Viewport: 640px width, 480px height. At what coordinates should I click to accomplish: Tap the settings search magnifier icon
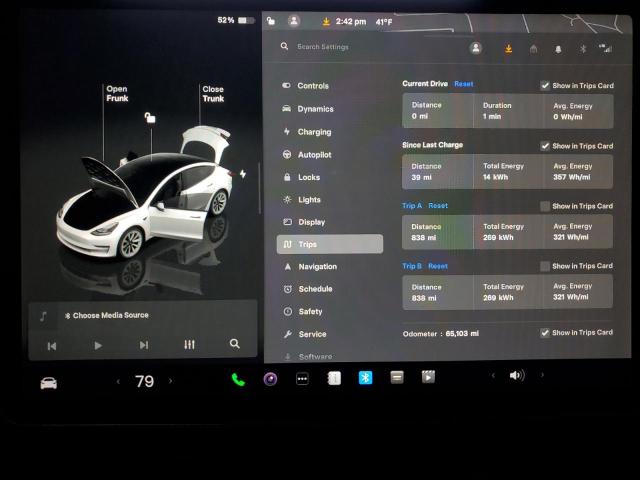pyautogui.click(x=284, y=46)
